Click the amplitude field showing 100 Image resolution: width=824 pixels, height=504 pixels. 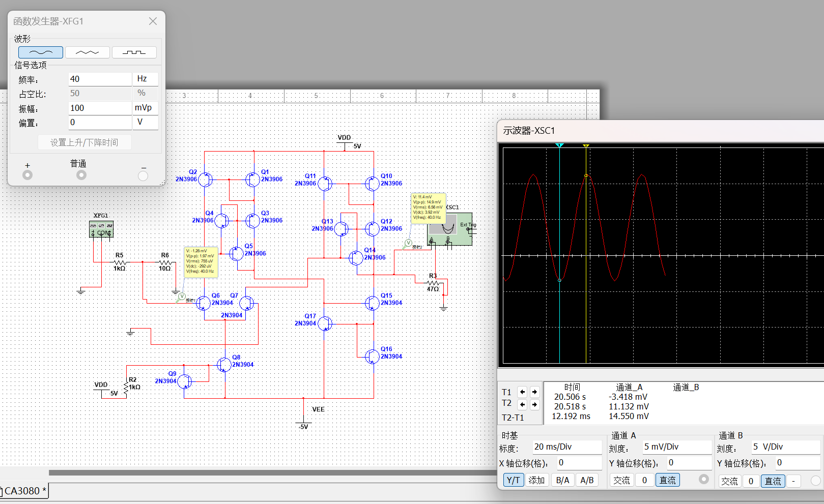click(100, 108)
